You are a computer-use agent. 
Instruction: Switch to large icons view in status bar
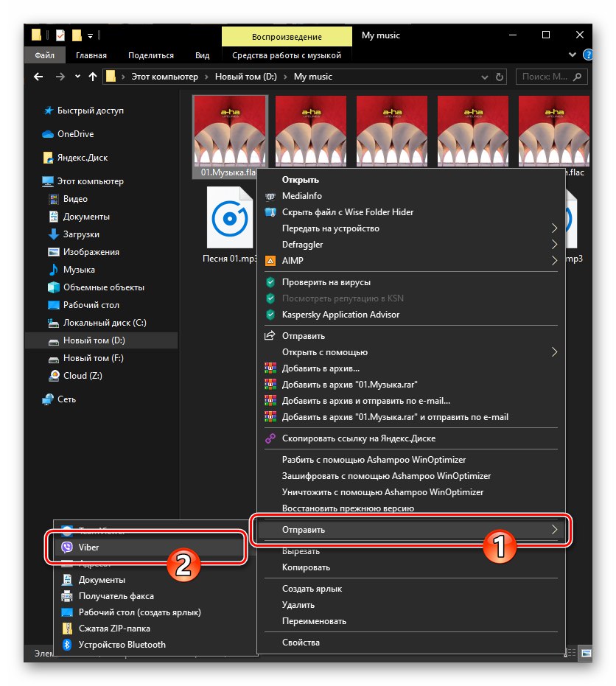587,653
